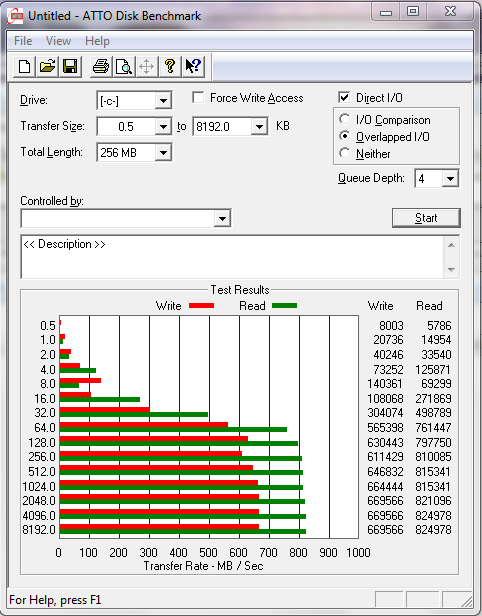Select the I/O Comparison radio option

[x=345, y=119]
